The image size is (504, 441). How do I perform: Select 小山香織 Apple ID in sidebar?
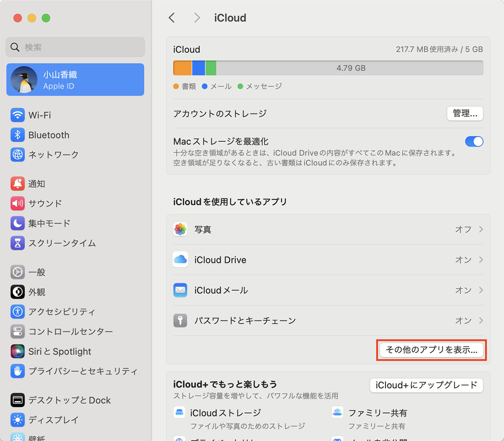[x=75, y=79]
